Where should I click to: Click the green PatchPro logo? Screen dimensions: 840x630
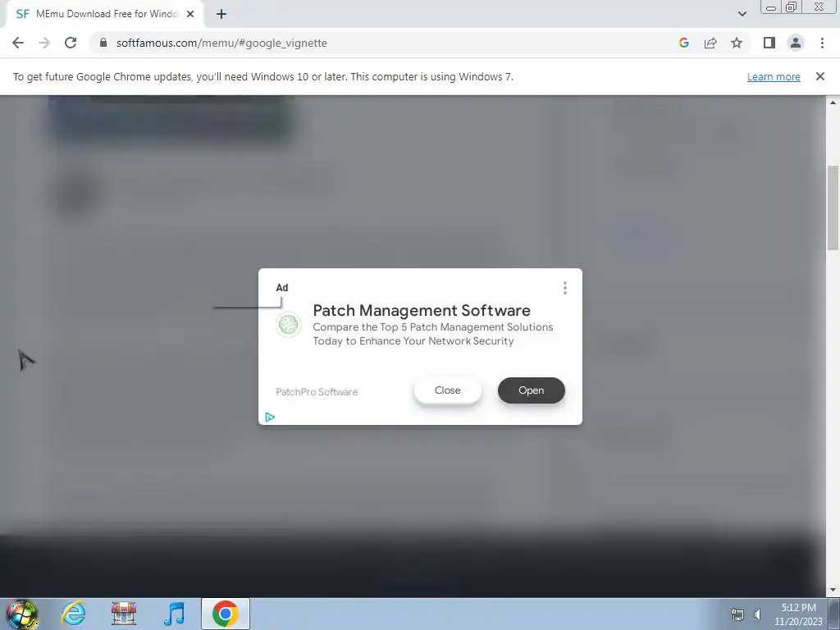pyautogui.click(x=288, y=325)
